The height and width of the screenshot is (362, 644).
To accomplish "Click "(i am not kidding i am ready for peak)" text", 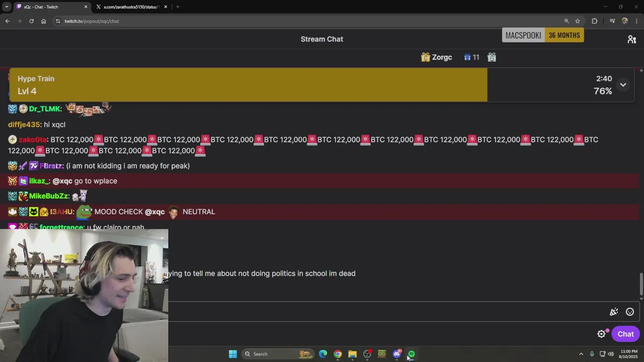I will [x=128, y=166].
